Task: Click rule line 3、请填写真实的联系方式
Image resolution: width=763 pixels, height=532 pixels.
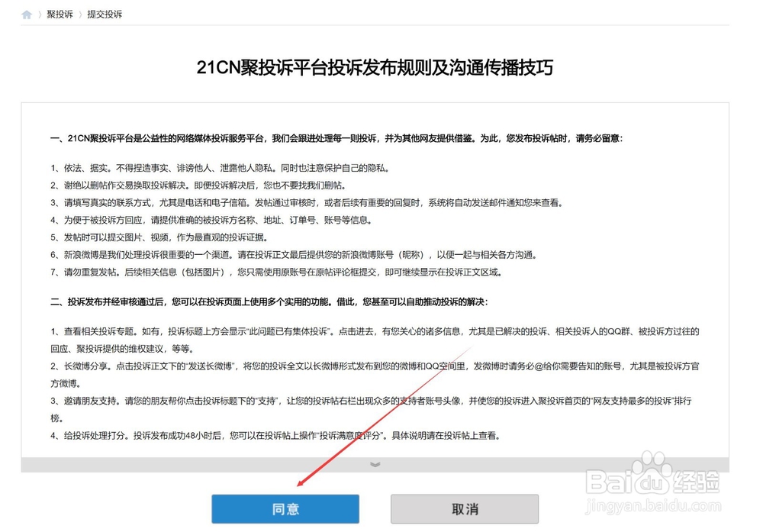Action: [x=307, y=203]
